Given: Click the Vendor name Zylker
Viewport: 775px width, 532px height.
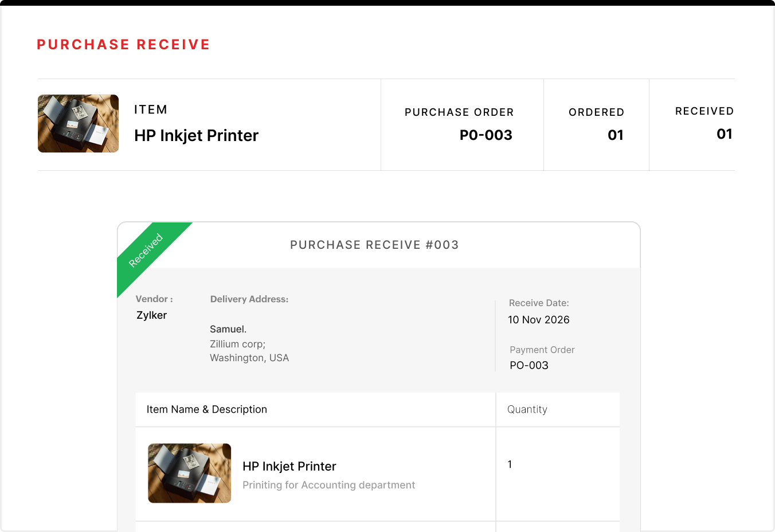Looking at the screenshot, I should 151,315.
